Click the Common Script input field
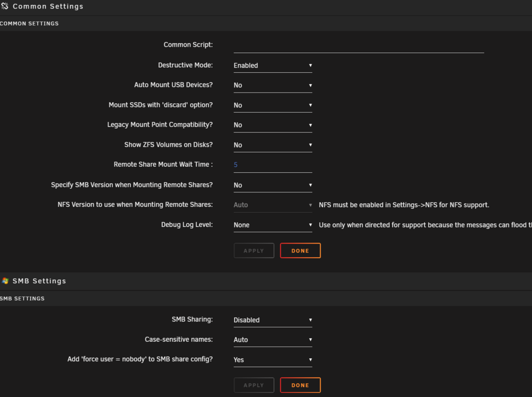532x397 pixels. click(x=359, y=45)
